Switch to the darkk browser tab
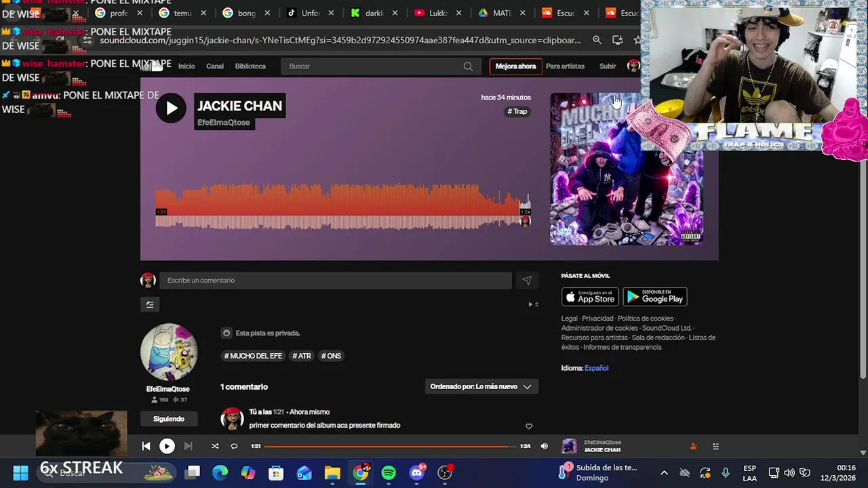Viewport: 868px width, 488px height. pyautogui.click(x=375, y=13)
